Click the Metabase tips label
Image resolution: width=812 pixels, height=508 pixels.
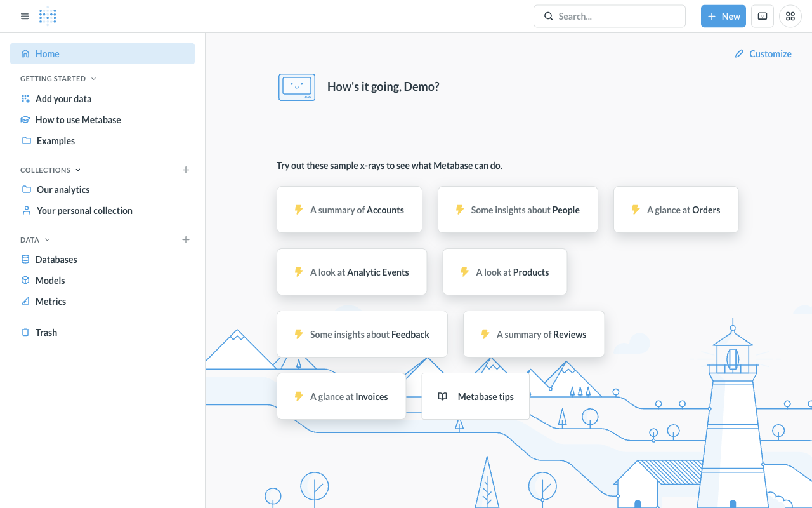(x=486, y=397)
